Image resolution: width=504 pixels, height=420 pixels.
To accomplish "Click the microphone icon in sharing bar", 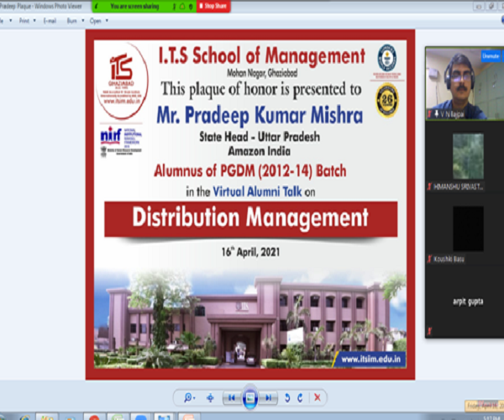I will (x=174, y=7).
